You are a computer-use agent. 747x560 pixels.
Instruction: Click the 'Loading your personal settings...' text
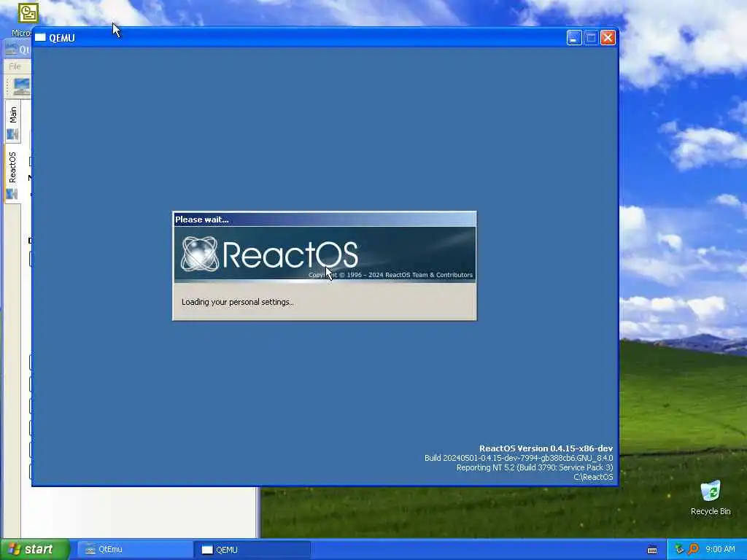pyautogui.click(x=237, y=302)
